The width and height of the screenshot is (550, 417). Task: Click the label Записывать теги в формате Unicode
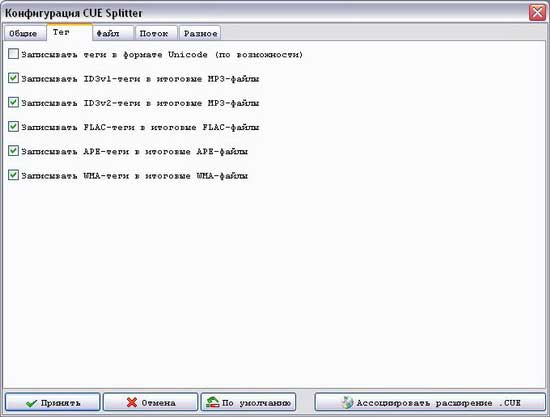point(162,55)
